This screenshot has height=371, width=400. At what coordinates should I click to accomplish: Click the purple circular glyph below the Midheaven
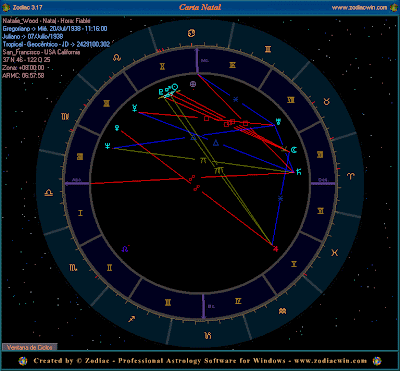193,84
